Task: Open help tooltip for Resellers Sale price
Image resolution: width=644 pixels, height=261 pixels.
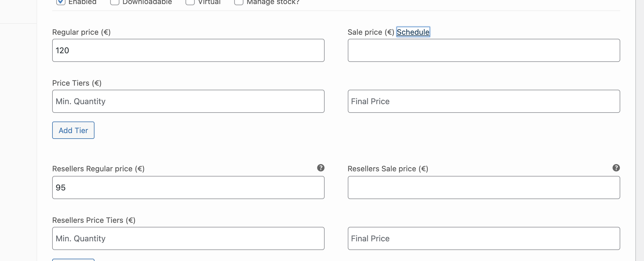Action: click(616, 168)
